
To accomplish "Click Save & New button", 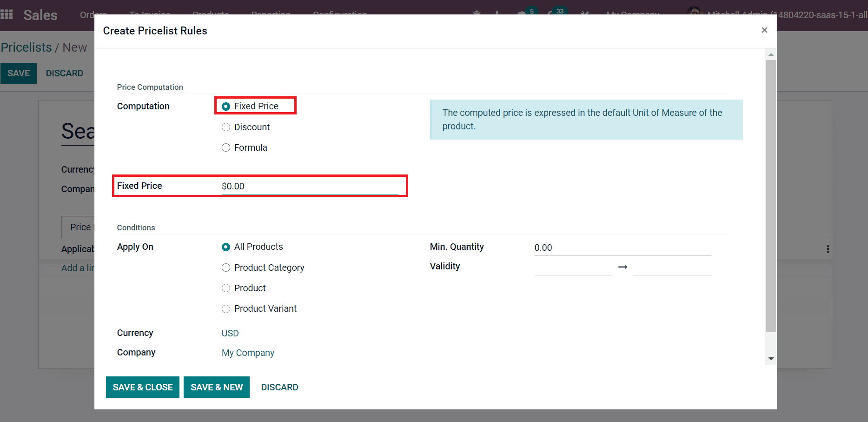I will coord(217,387).
